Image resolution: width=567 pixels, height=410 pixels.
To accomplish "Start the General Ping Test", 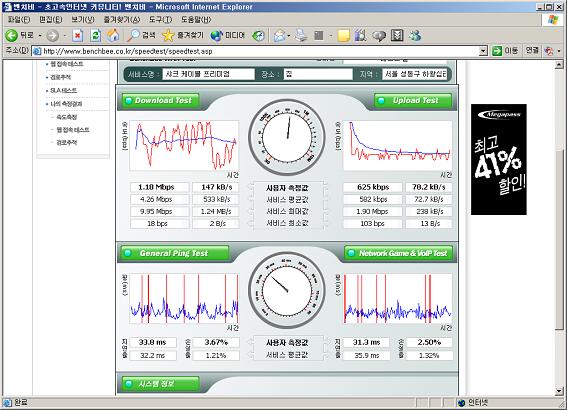I will (x=174, y=253).
